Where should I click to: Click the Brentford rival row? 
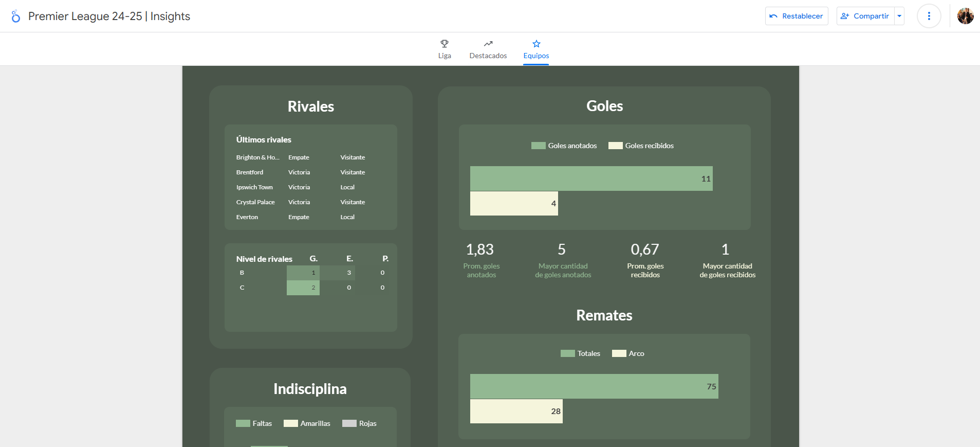pyautogui.click(x=310, y=172)
